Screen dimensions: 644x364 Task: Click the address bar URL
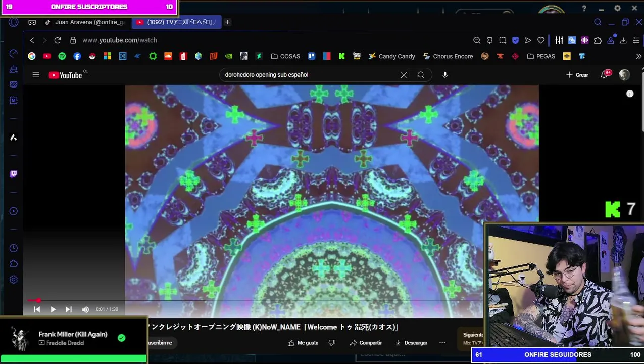point(120,40)
